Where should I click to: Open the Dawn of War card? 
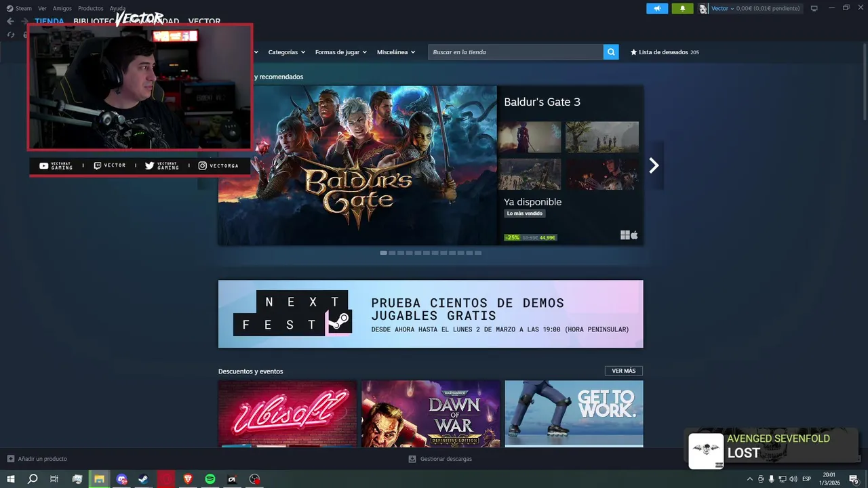(x=431, y=413)
